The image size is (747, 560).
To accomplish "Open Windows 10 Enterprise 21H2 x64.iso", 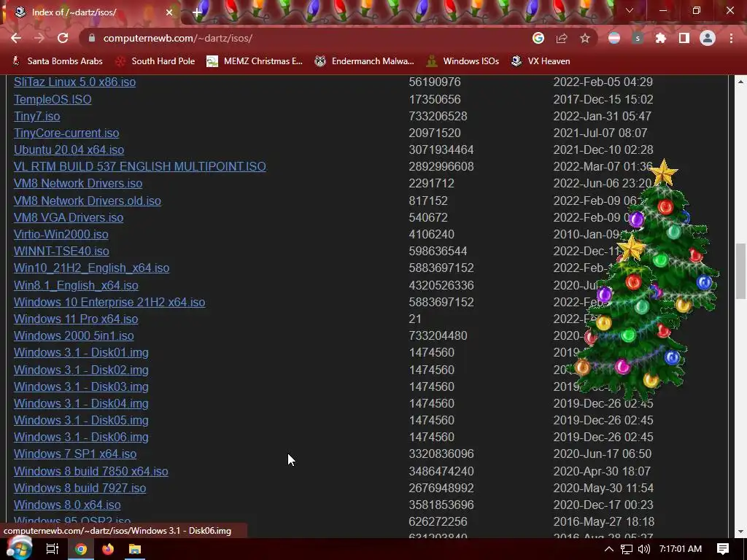I will [109, 302].
